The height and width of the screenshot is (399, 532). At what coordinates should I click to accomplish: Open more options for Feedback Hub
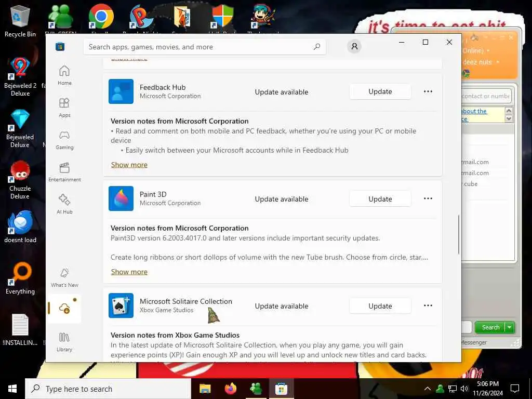click(x=428, y=91)
